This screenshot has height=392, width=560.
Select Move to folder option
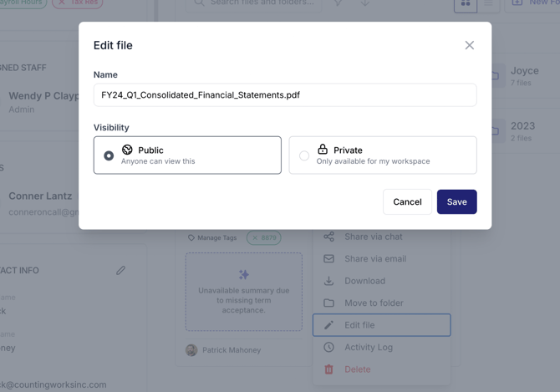[374, 303]
